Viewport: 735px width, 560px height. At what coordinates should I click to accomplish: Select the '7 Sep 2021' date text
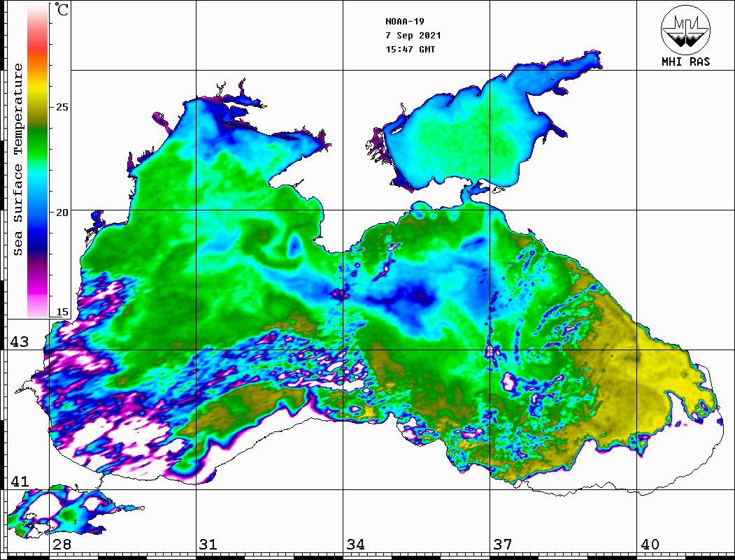tap(413, 36)
